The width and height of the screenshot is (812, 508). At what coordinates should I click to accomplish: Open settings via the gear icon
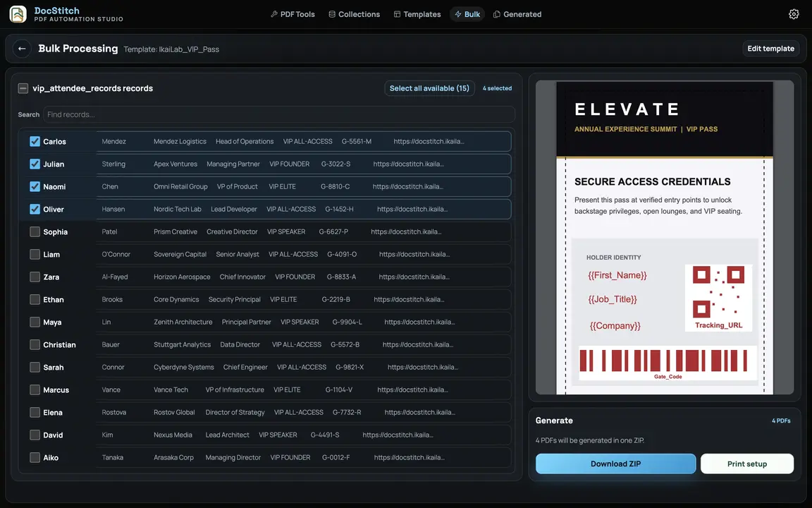point(794,14)
